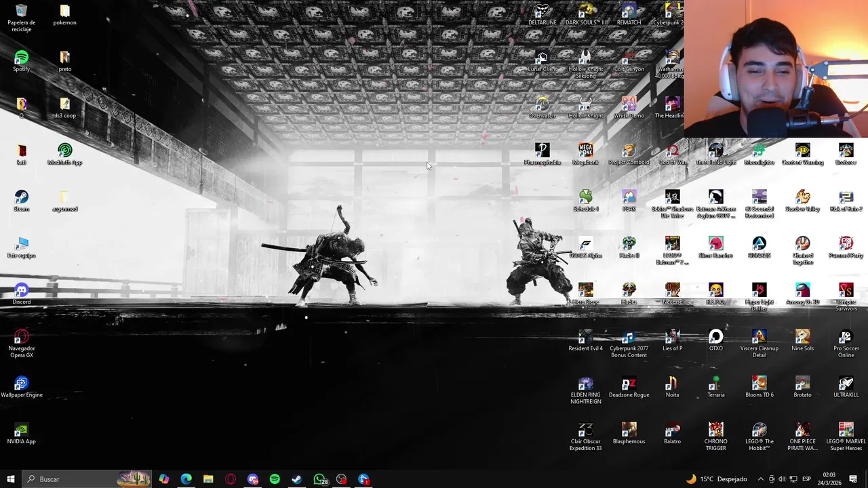Select the Spotify desktop shortcut
Image resolution: width=868 pixels, height=488 pixels.
pos(22,61)
